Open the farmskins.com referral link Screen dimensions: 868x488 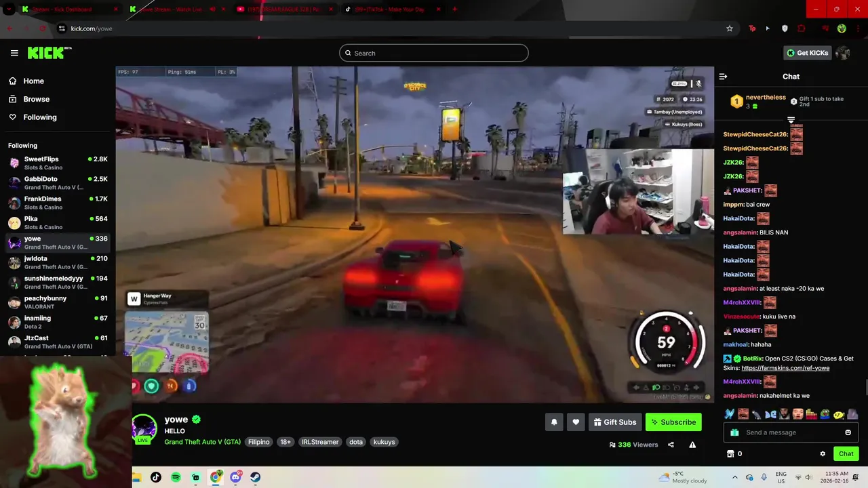coord(785,368)
